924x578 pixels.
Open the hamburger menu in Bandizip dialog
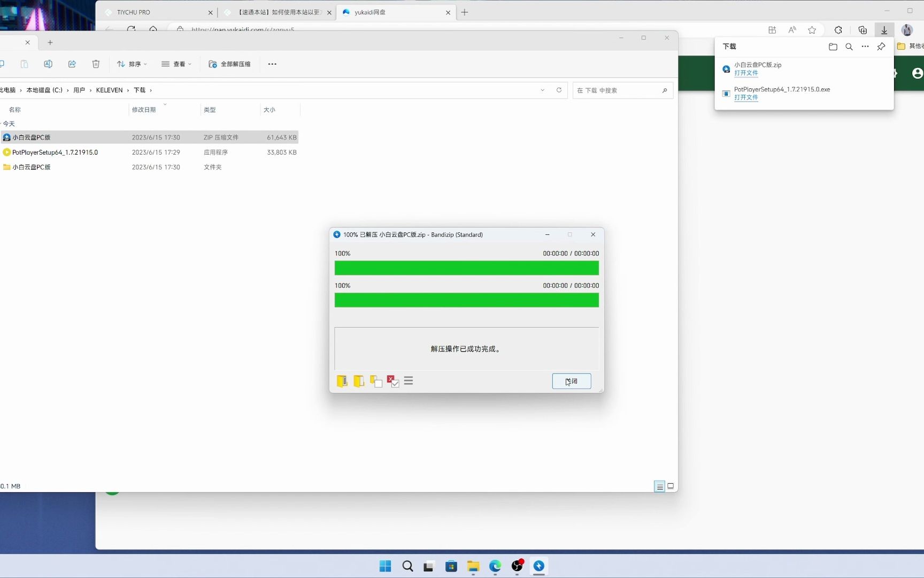point(409,381)
